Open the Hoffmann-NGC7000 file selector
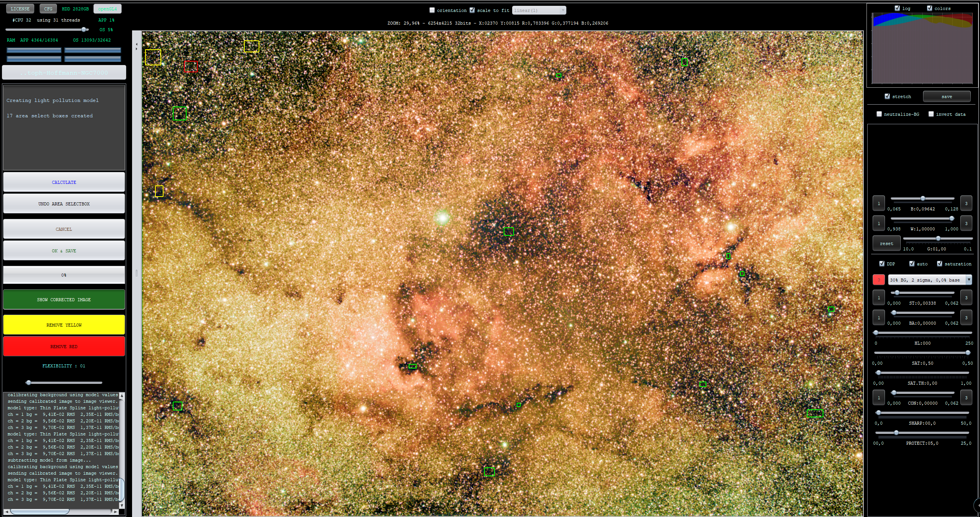This screenshot has width=980, height=517. point(64,73)
